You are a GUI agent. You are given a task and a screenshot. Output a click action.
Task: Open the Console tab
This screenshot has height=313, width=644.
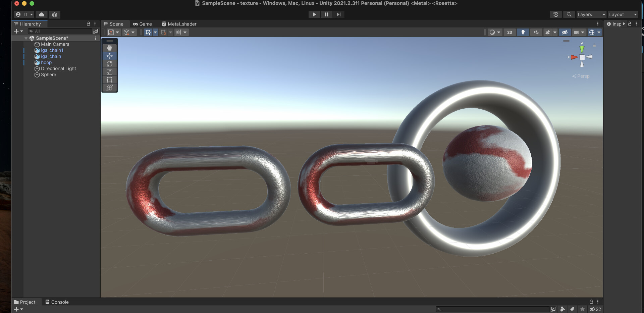point(57,302)
